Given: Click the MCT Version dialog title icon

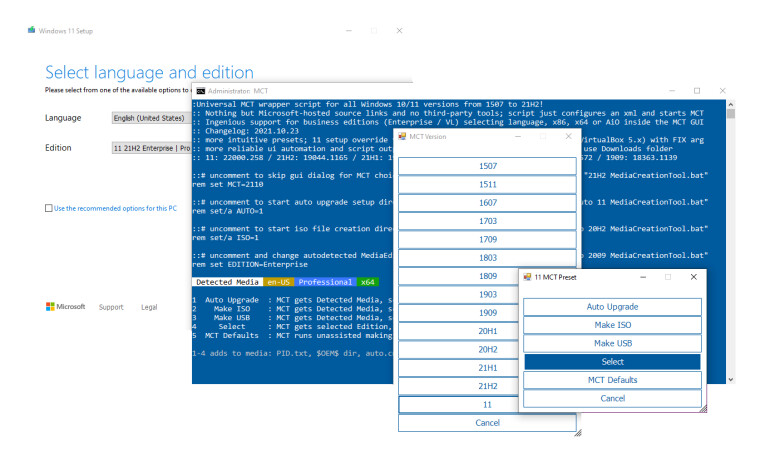Looking at the screenshot, I should coord(403,136).
